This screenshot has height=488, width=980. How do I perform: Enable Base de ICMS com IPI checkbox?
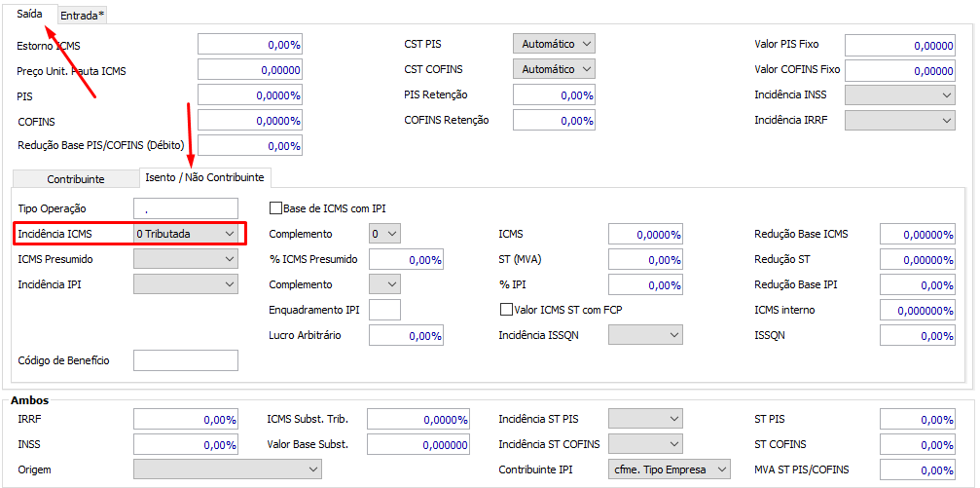(275, 208)
